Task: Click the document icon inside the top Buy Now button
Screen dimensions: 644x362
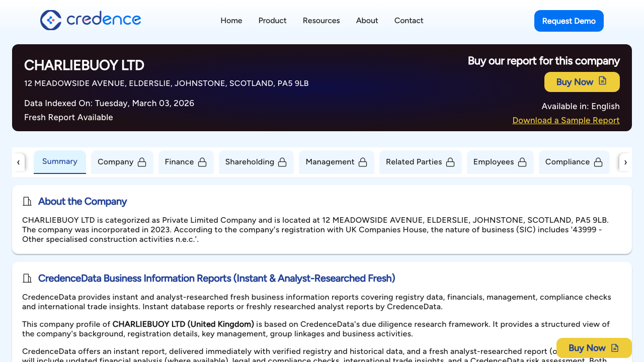Action: click(602, 81)
